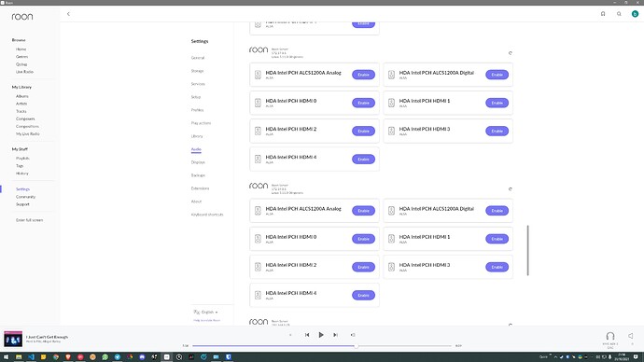Open the Services settings tab

pos(198,84)
